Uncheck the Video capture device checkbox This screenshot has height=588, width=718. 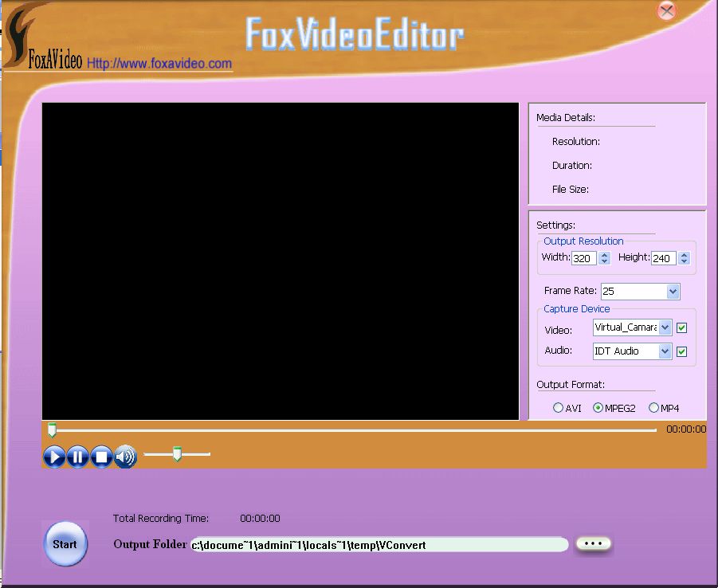click(x=682, y=327)
